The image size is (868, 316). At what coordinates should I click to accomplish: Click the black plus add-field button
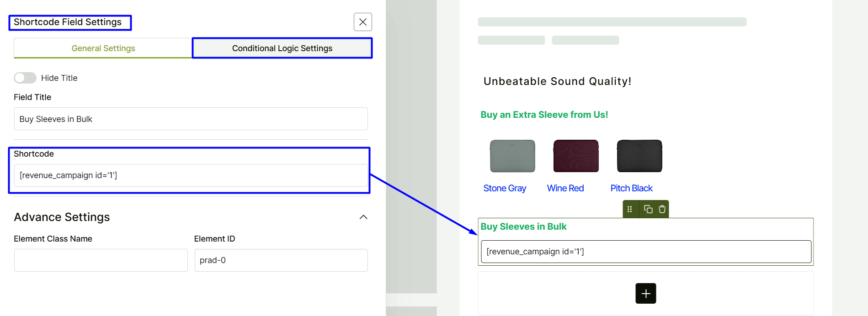pos(645,293)
